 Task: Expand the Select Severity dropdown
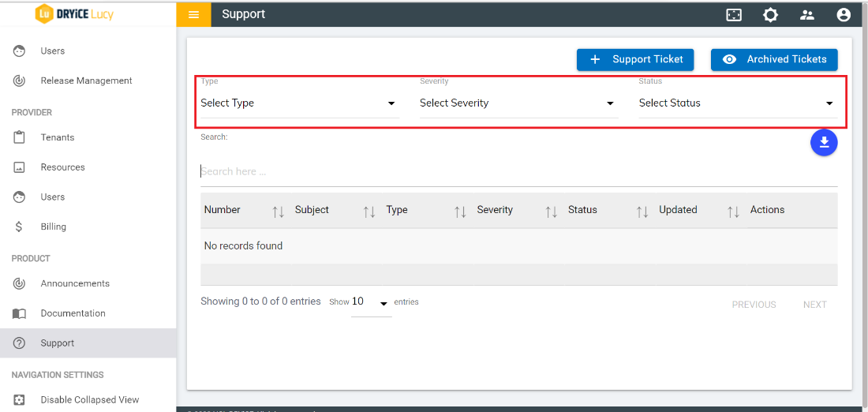click(x=517, y=103)
